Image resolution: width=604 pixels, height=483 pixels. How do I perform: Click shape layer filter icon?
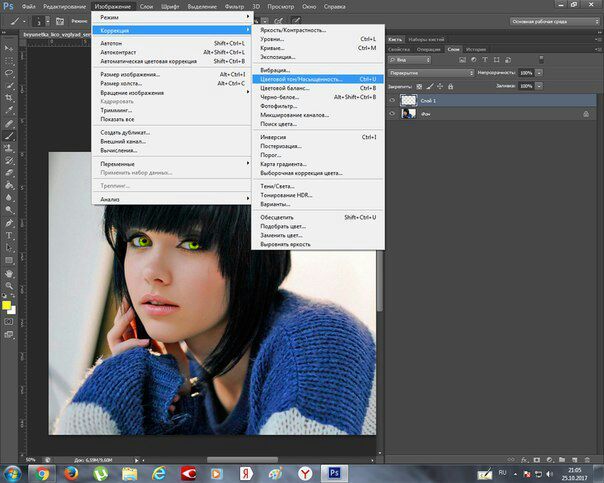point(497,60)
